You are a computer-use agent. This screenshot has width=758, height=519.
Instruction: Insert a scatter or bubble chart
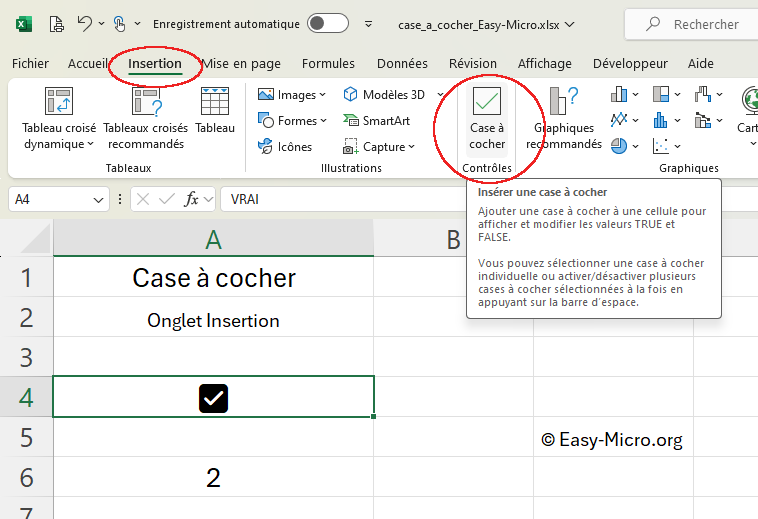(x=660, y=145)
